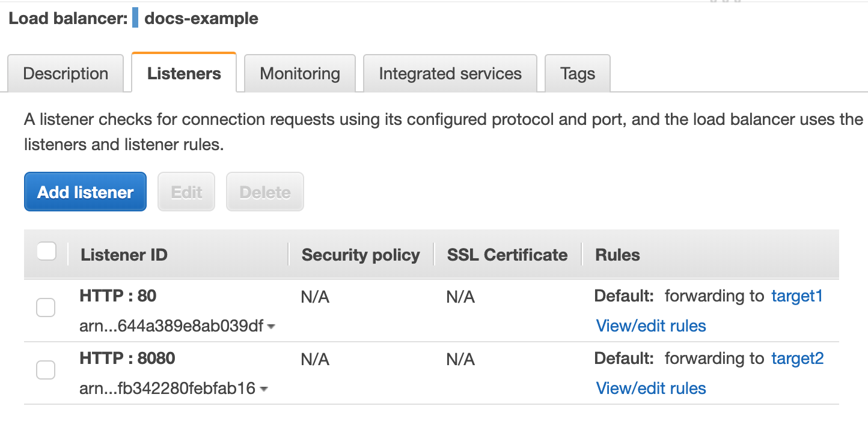The image size is (868, 424).
Task: Switch to the Listeners tab
Action: [x=184, y=74]
